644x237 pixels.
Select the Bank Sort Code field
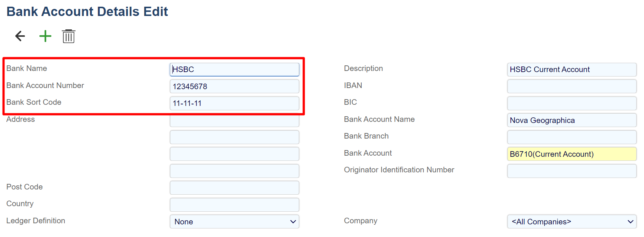coord(234,103)
